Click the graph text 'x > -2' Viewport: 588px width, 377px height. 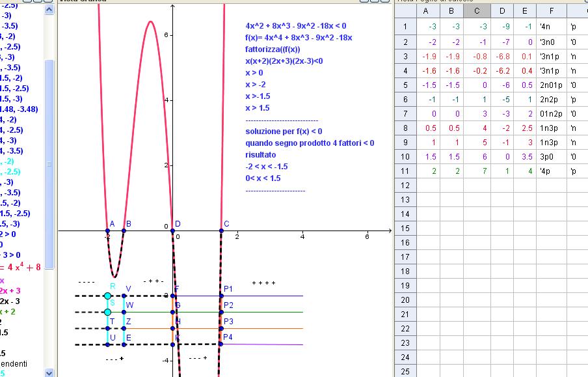point(256,85)
